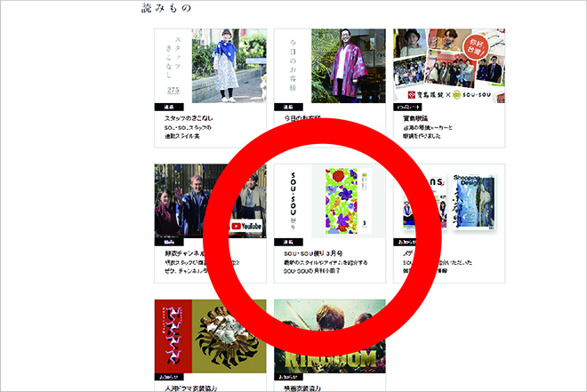
Task: Click the SOU・SOU便り 3月号 title
Action: click(313, 253)
